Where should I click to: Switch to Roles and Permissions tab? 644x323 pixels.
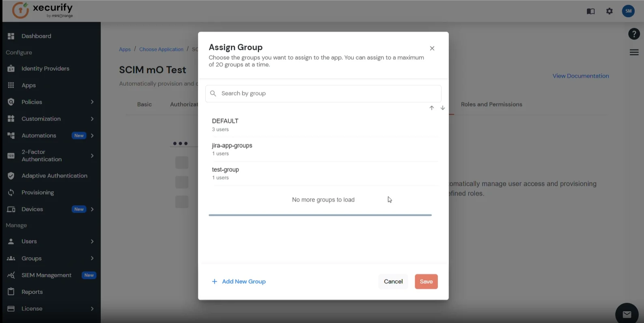[491, 104]
